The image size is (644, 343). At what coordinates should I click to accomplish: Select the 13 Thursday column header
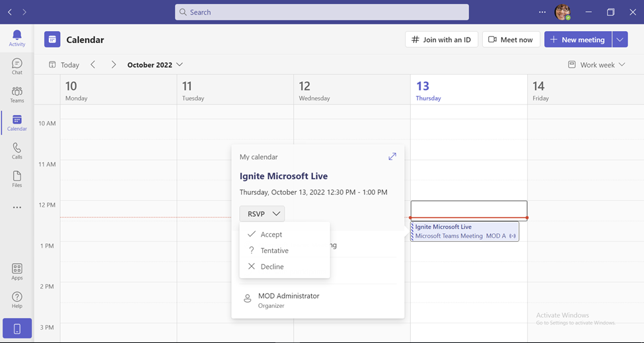[x=468, y=91]
